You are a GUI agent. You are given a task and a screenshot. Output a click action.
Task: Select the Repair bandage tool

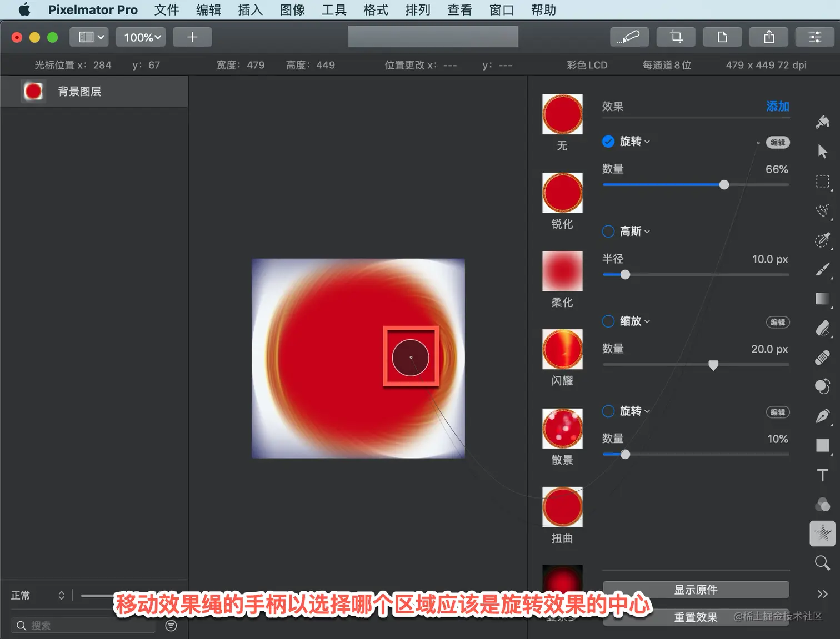tap(823, 358)
